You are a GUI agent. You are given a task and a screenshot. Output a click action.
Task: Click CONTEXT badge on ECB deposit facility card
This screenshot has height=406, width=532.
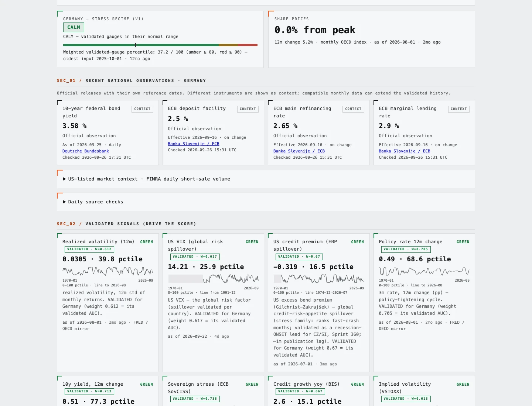point(248,109)
